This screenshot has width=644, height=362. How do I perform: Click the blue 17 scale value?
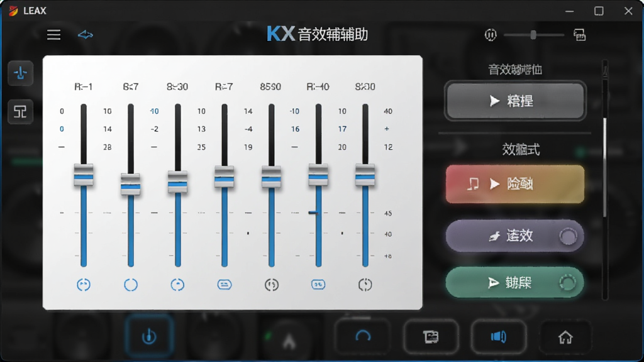[342, 129]
